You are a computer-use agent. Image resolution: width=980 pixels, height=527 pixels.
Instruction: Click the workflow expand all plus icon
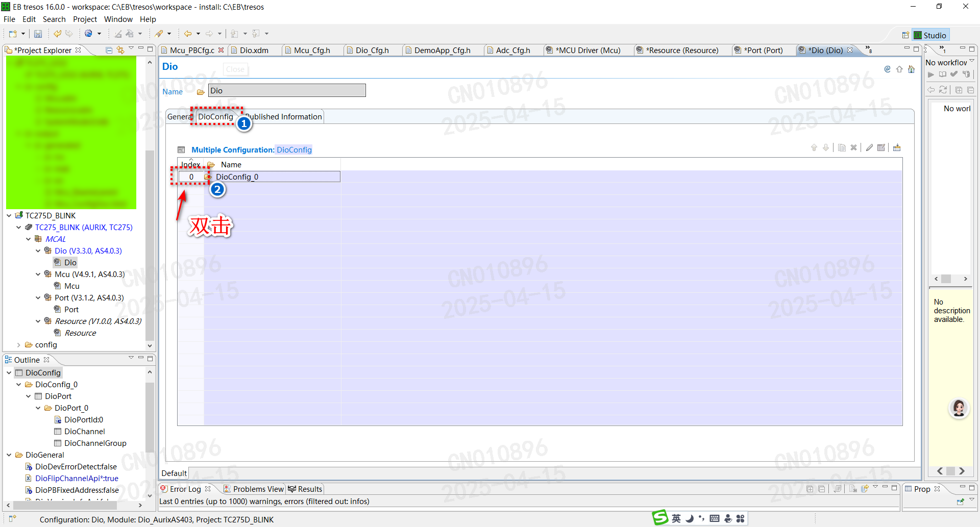pos(959,90)
